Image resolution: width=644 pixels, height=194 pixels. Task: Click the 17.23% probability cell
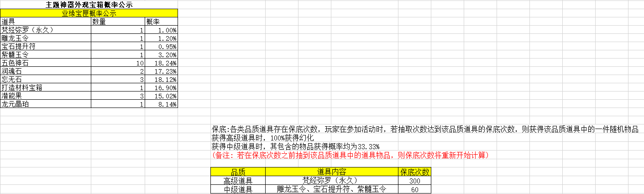[162, 71]
